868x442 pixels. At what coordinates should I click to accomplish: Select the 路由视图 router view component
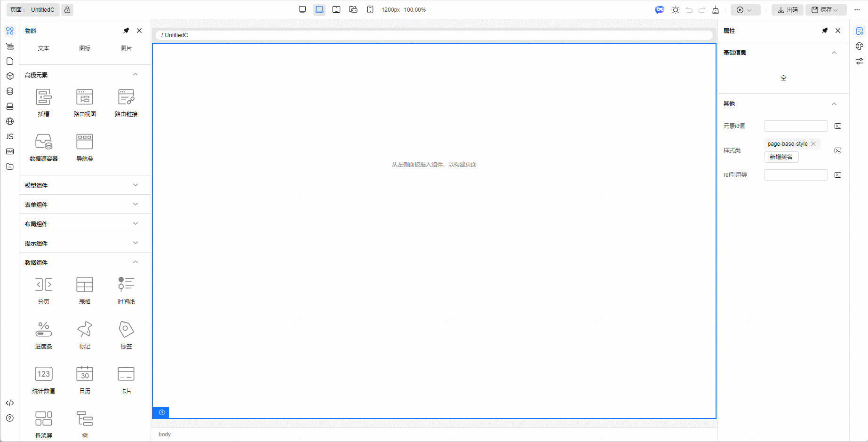point(85,103)
